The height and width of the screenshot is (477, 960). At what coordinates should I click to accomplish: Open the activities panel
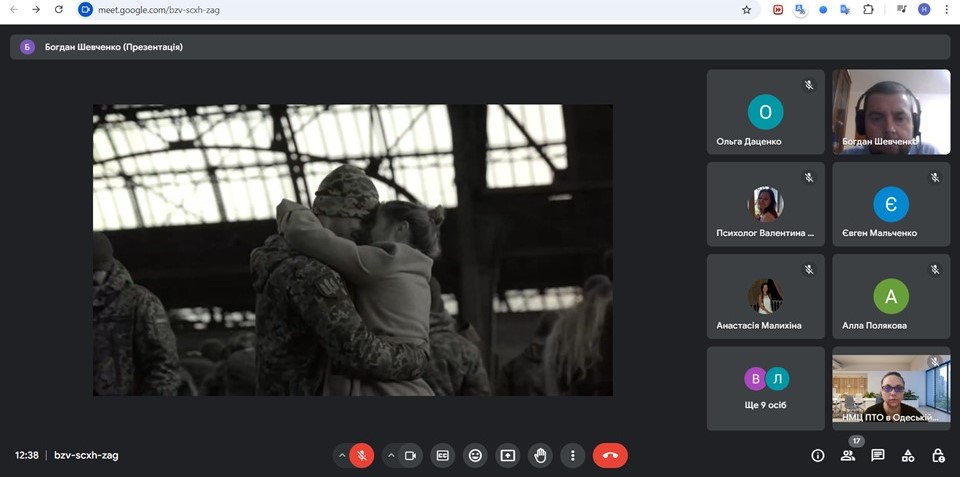coord(908,455)
